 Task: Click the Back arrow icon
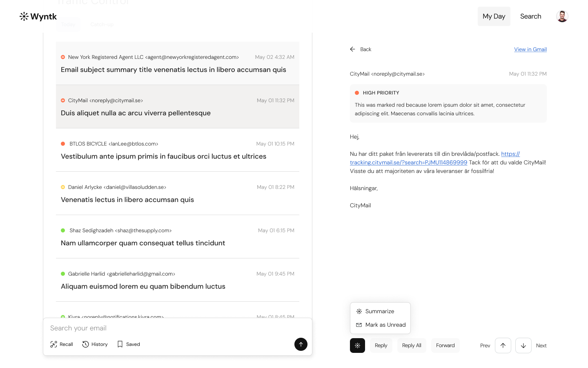pos(353,49)
